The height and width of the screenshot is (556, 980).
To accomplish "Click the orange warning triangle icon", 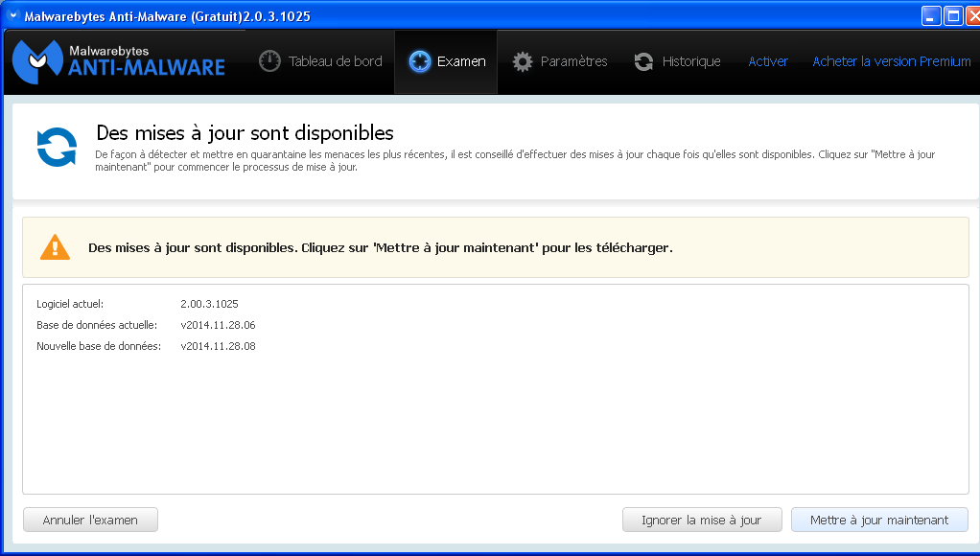I will (55, 247).
